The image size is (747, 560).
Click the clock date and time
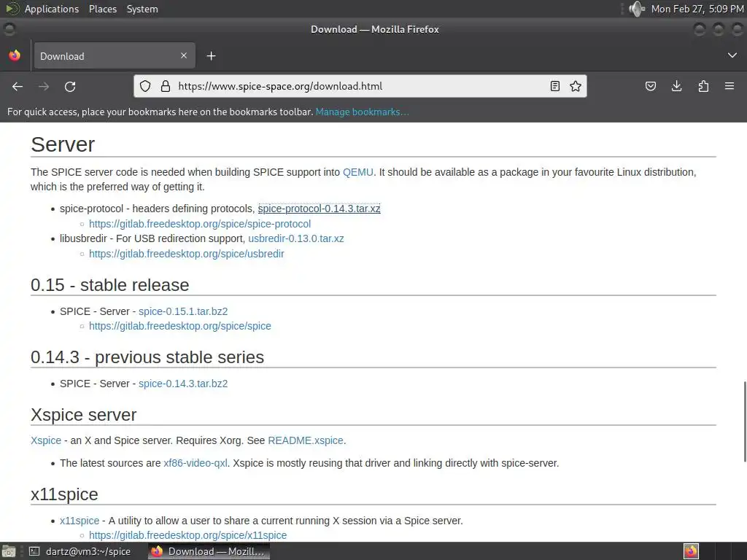click(x=697, y=9)
